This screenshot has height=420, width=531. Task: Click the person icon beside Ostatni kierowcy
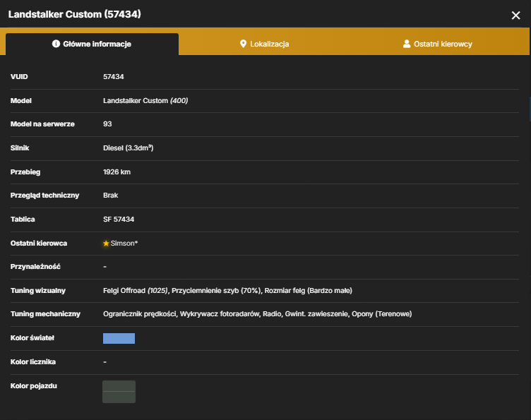click(407, 44)
